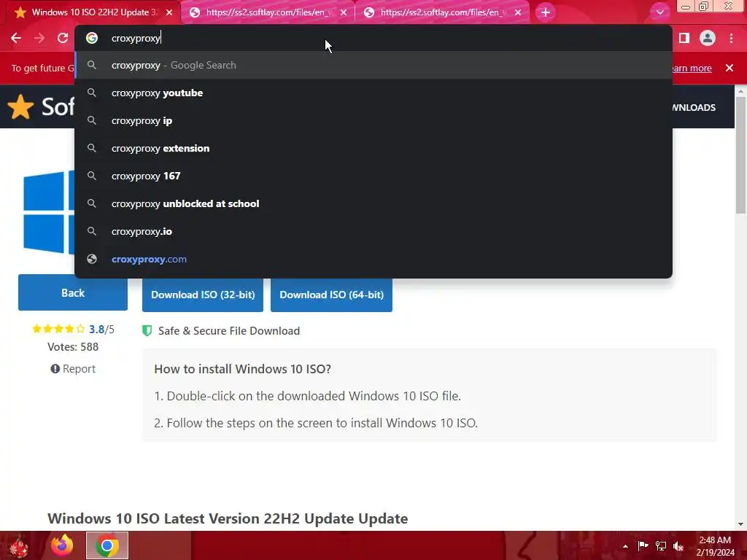This screenshot has width=747, height=560.
Task: Close the third softlay files tab
Action: point(518,12)
